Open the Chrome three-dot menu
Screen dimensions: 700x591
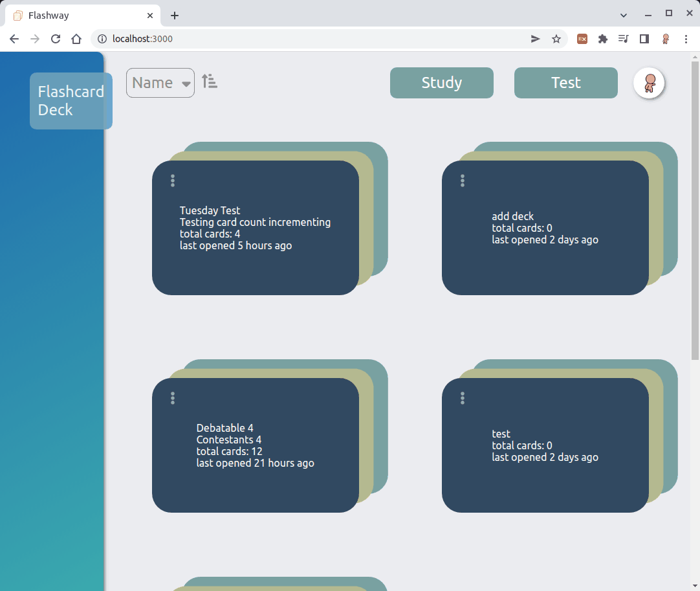(686, 39)
